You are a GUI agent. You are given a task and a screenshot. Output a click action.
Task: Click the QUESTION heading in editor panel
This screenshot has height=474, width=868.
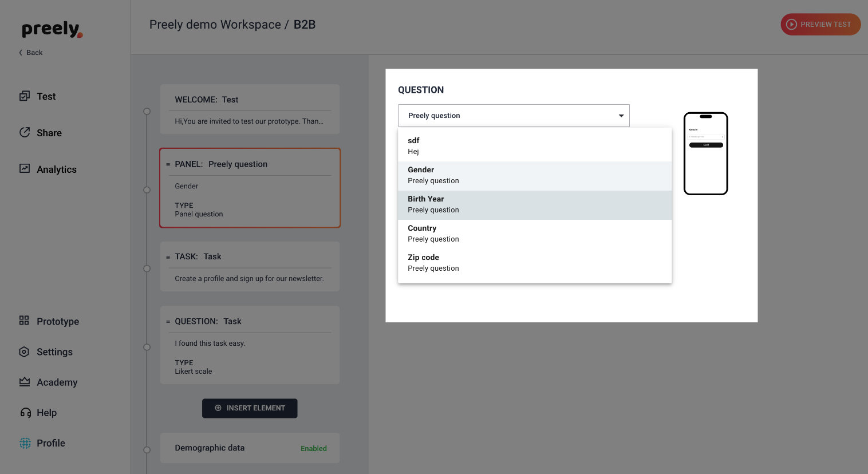point(421,90)
